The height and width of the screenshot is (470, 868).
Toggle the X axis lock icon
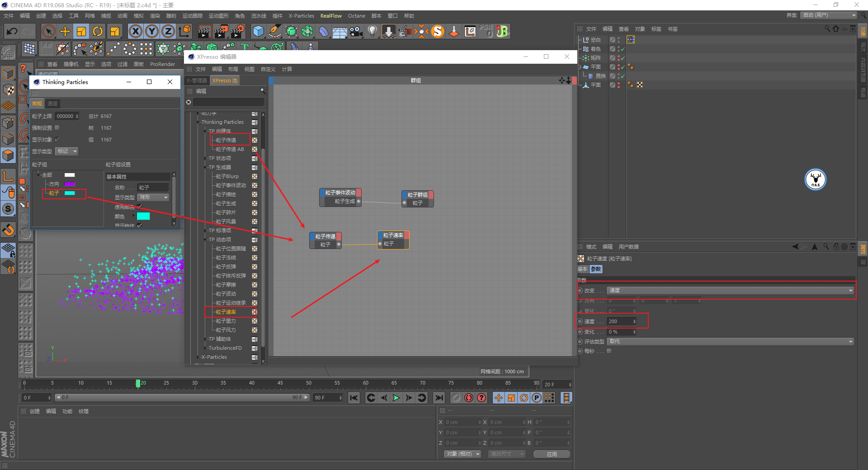[135, 31]
